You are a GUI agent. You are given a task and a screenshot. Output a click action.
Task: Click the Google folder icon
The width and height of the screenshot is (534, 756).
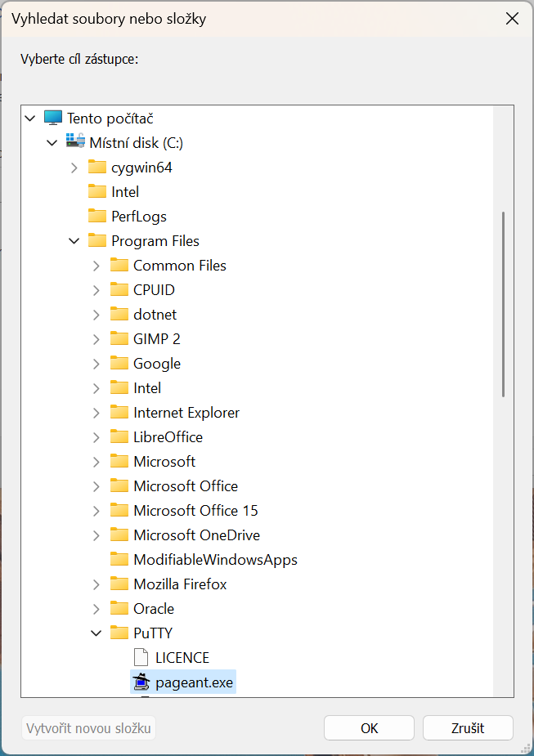(119, 364)
